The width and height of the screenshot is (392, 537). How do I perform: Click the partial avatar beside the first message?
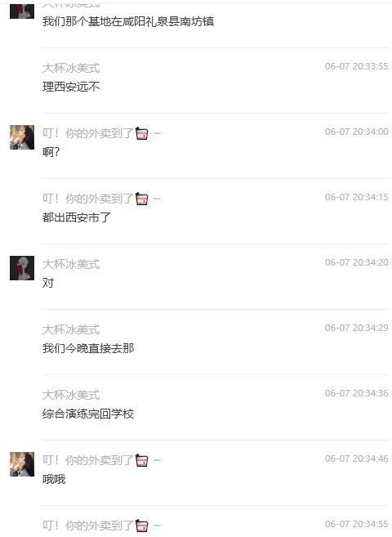pos(22,11)
